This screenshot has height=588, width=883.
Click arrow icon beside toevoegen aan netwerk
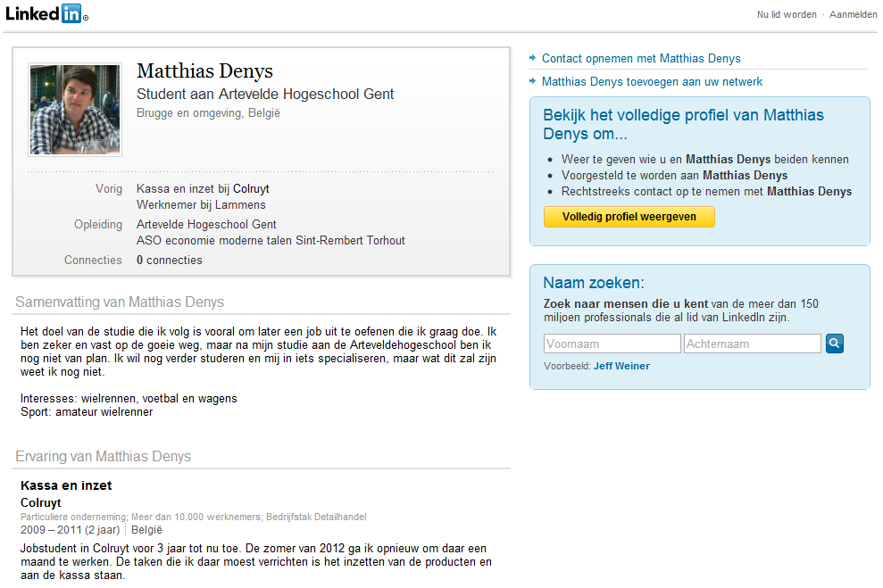pos(533,81)
